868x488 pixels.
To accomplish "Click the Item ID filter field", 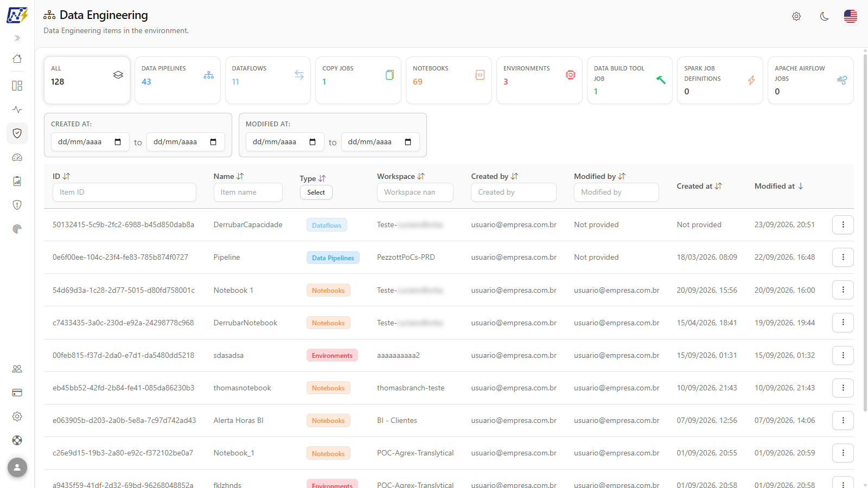I will coord(124,192).
